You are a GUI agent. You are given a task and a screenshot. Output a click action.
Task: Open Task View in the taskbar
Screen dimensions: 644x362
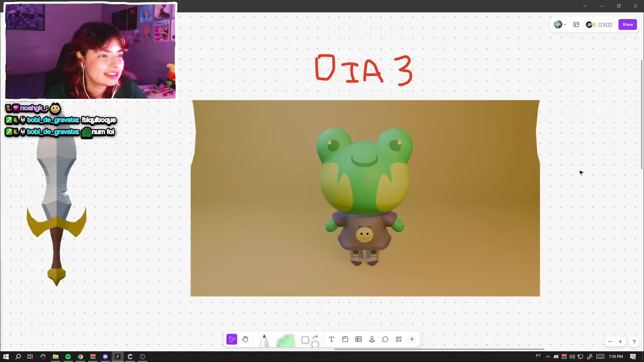30,356
